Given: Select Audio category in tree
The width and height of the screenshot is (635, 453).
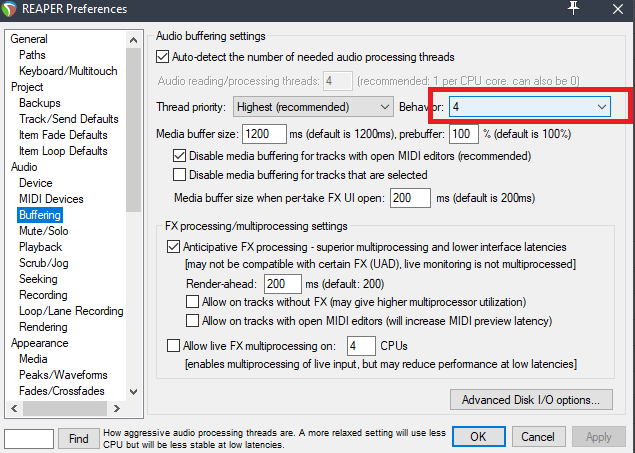Looking at the screenshot, I should tap(24, 167).
